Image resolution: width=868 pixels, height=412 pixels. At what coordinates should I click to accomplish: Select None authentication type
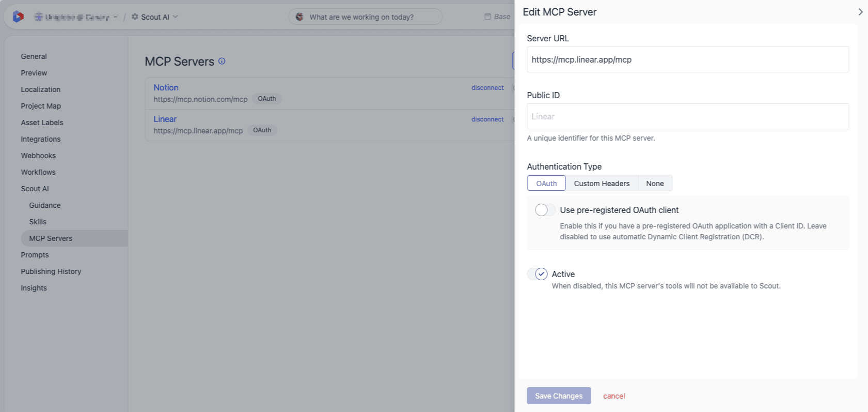click(x=655, y=183)
